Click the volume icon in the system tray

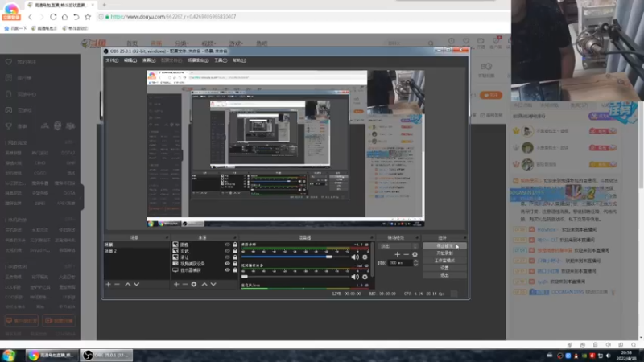[609, 356]
